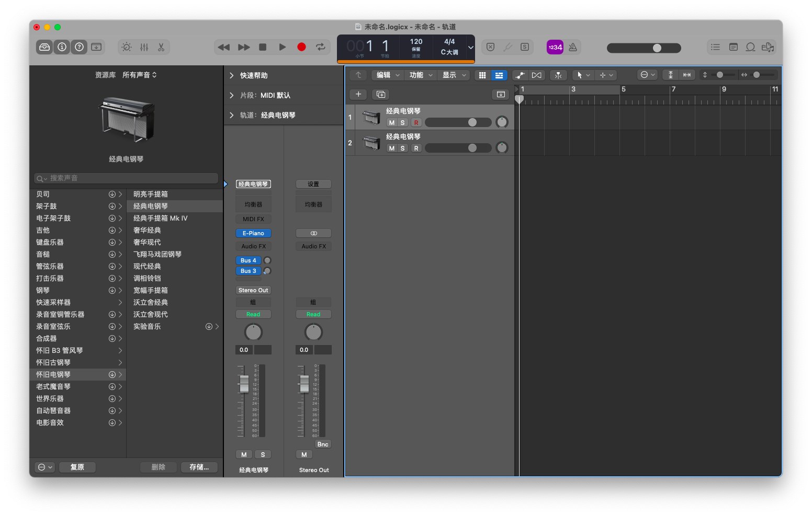Add a new track with plus button
Screen dimensions: 812x516
pos(358,94)
